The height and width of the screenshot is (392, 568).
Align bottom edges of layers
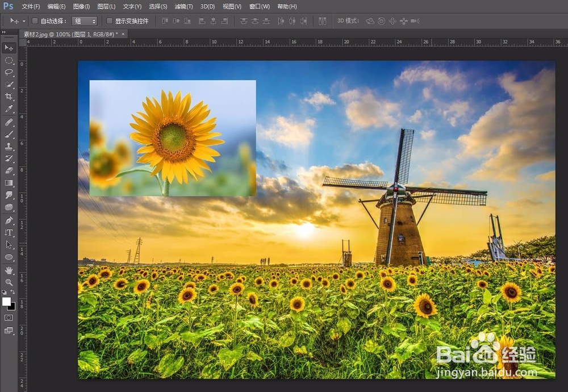[x=187, y=21]
